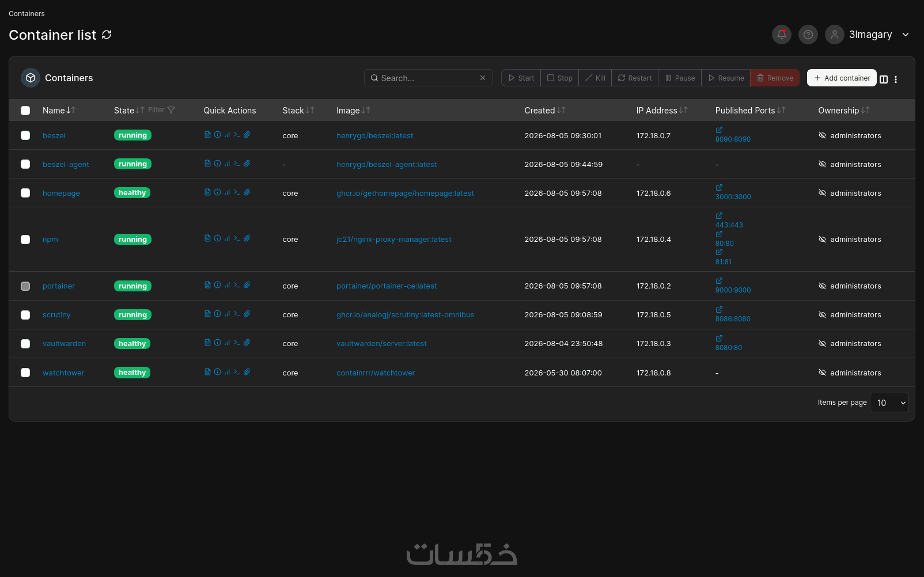Select the scrutiny container checkbox
The width and height of the screenshot is (924, 577).
(x=25, y=315)
